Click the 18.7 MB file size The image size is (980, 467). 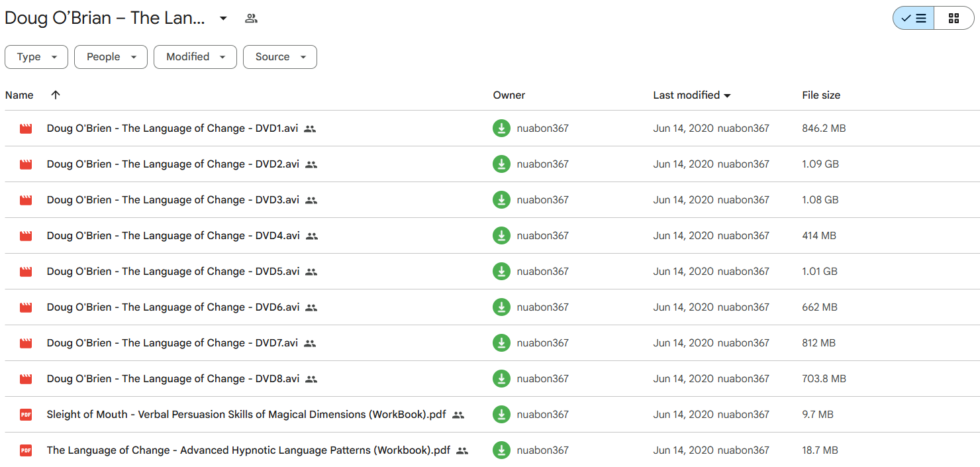pyautogui.click(x=820, y=450)
